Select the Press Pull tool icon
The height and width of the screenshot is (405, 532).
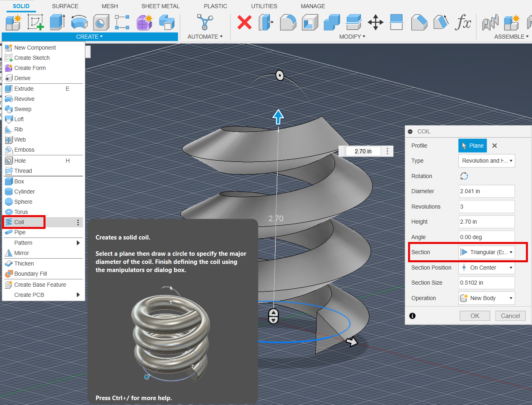click(x=266, y=22)
